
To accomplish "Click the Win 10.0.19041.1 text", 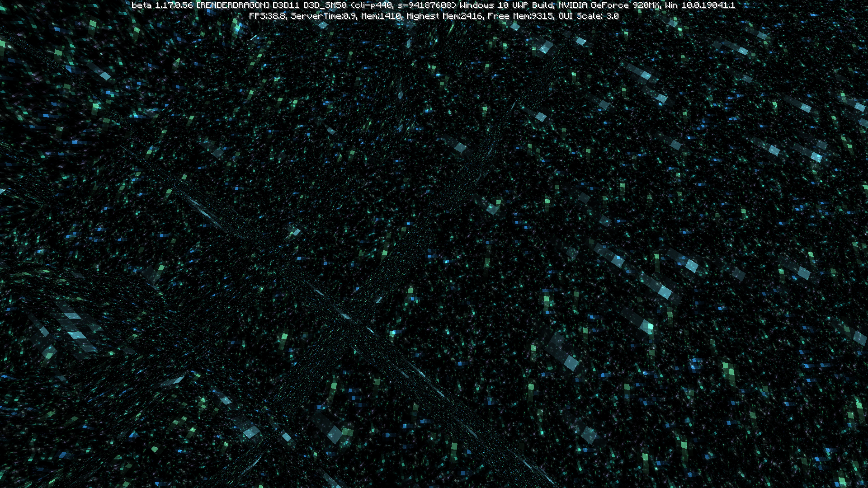I will (700, 5).
